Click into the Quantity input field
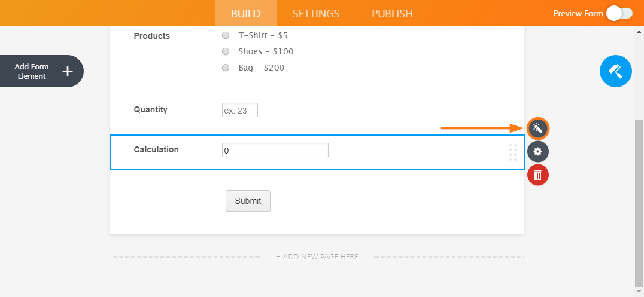This screenshot has height=297, width=644. (239, 110)
